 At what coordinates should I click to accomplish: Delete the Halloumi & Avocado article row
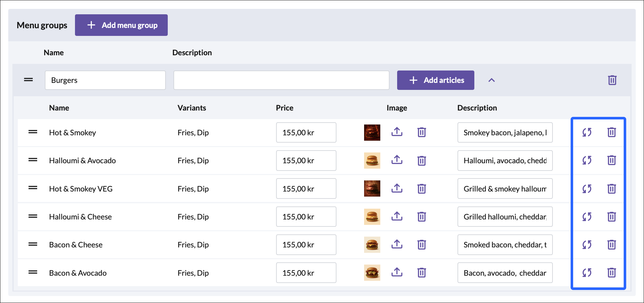coord(612,160)
